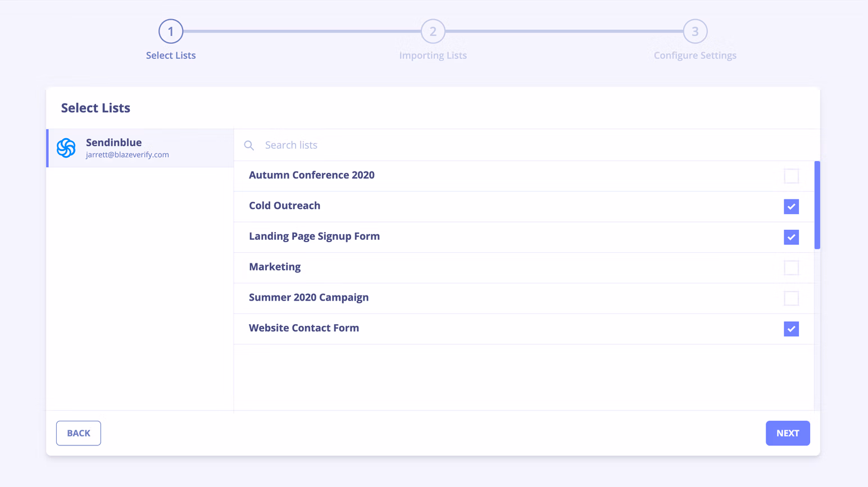Click the magnifying glass search icon
This screenshot has height=487, width=868.
249,145
